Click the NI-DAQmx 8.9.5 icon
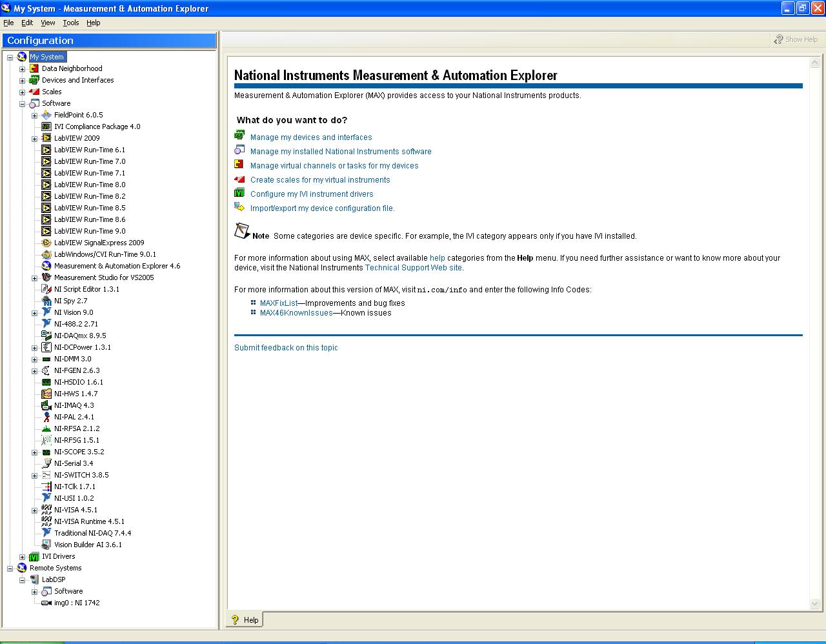This screenshot has height=644, width=826. 46,336
